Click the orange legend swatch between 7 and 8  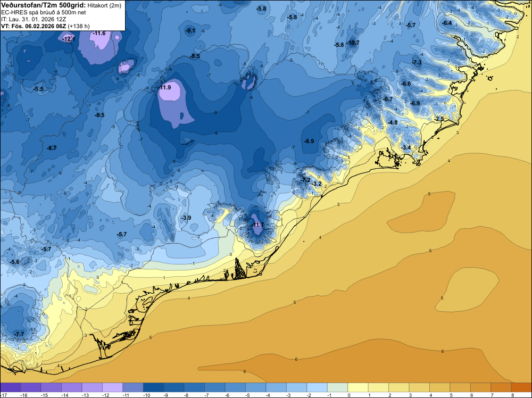[501, 387]
